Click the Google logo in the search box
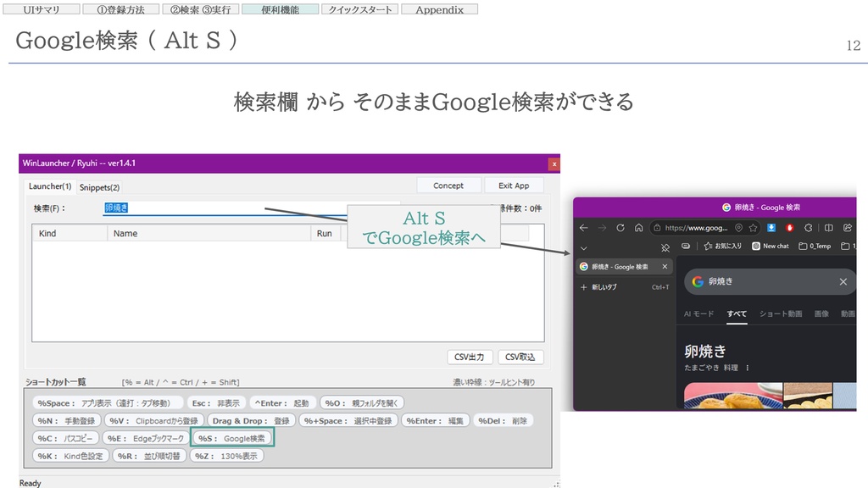The width and height of the screenshot is (868, 488). pos(698,281)
